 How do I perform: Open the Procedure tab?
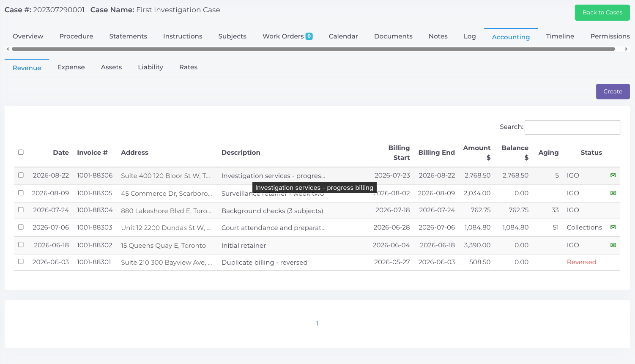coord(76,36)
